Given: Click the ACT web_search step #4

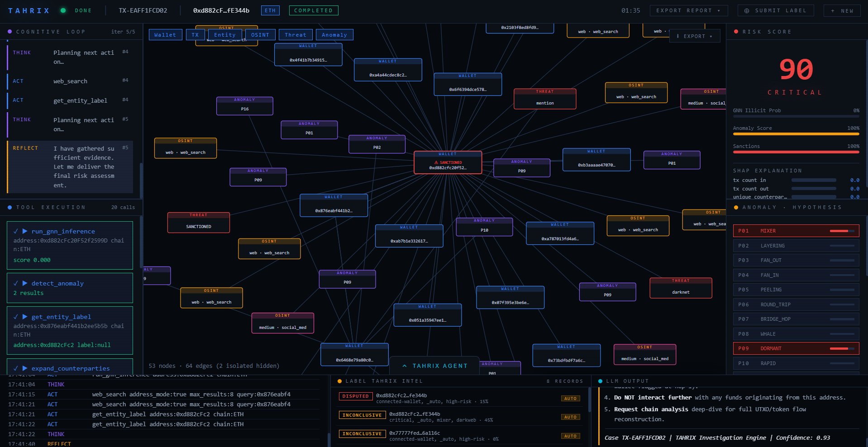Looking at the screenshot, I should click(70, 81).
